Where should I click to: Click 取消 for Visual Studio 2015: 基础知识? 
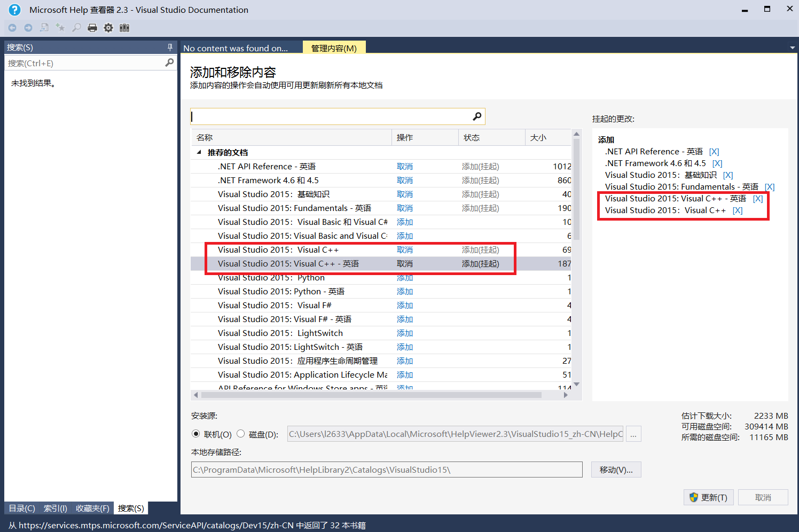(405, 194)
